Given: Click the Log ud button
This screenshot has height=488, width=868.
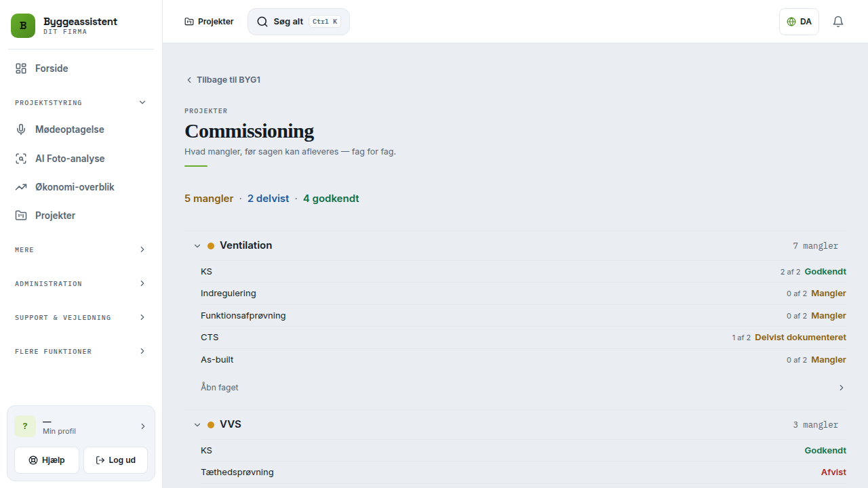Looking at the screenshot, I should point(115,460).
